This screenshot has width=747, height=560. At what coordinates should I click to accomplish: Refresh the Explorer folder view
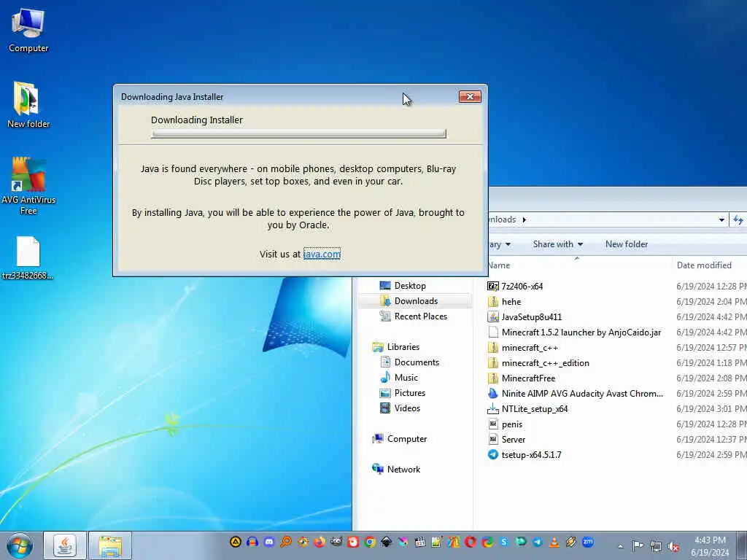coord(738,219)
